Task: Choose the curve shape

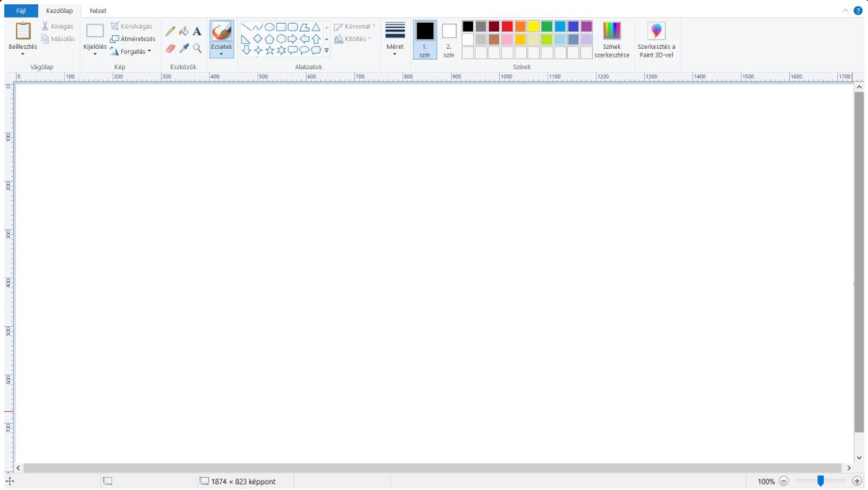Action: [258, 27]
